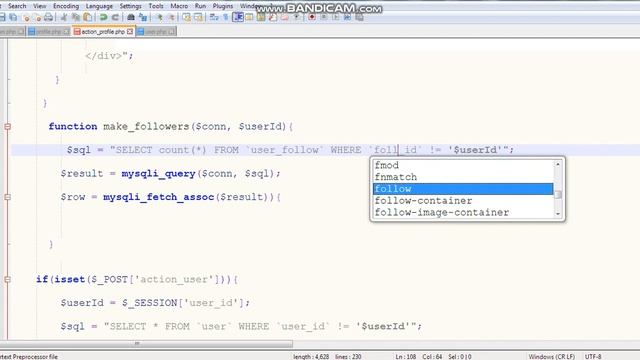Click 'Ln : 108' in status bar
This screenshot has height=360, width=640.
[x=406, y=357]
